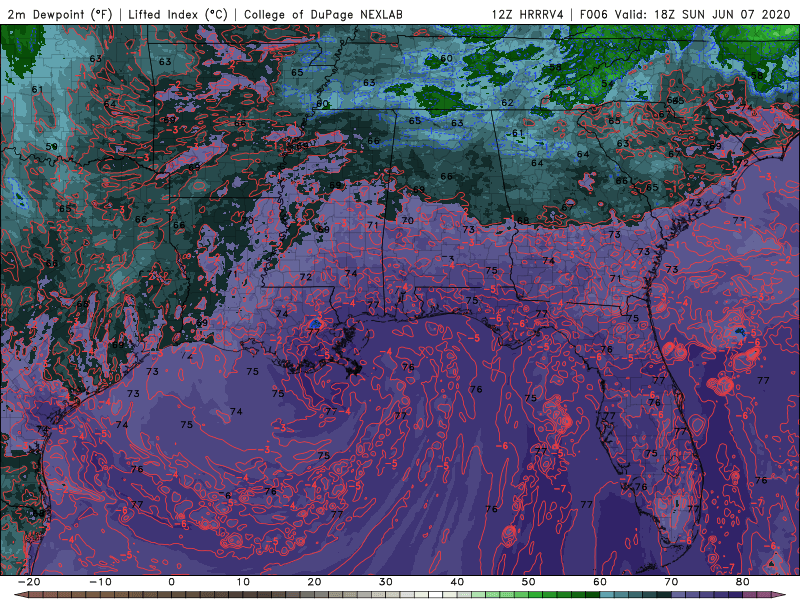Click the '20' color scale tick label
Viewport: 800px width, 600px height.
314,582
